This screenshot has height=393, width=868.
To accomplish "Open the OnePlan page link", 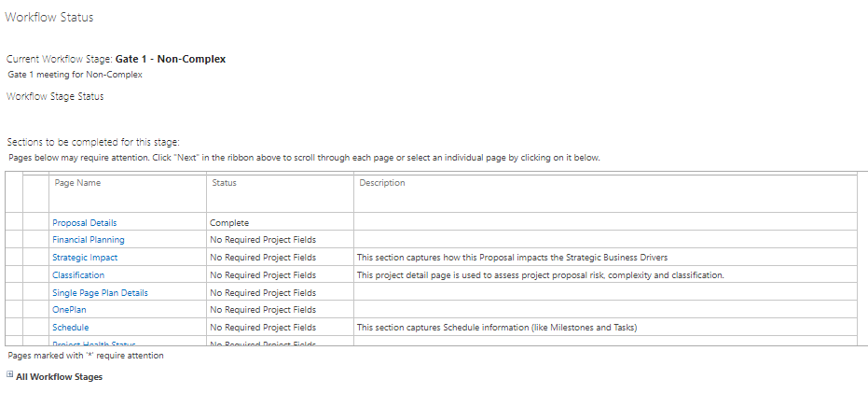I will pyautogui.click(x=69, y=310).
